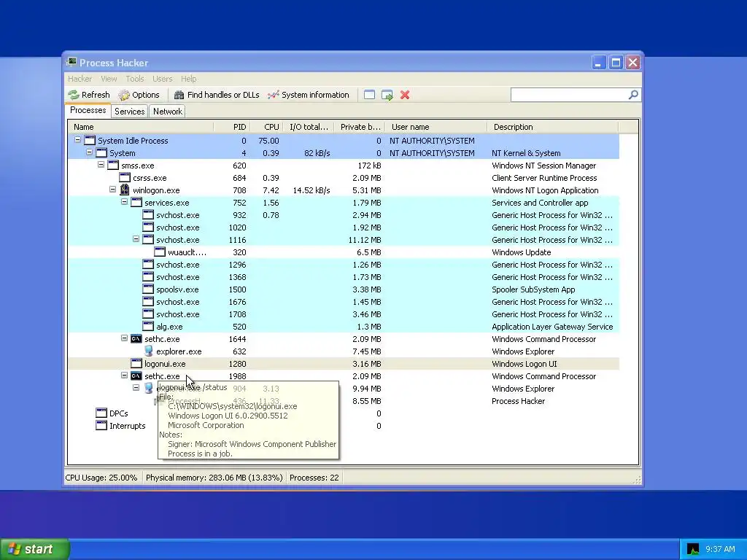Open the Help menu

[x=189, y=79]
